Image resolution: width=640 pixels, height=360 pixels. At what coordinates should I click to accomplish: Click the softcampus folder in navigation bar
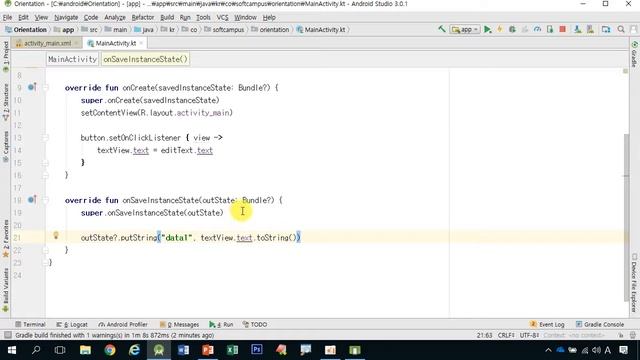click(224, 29)
